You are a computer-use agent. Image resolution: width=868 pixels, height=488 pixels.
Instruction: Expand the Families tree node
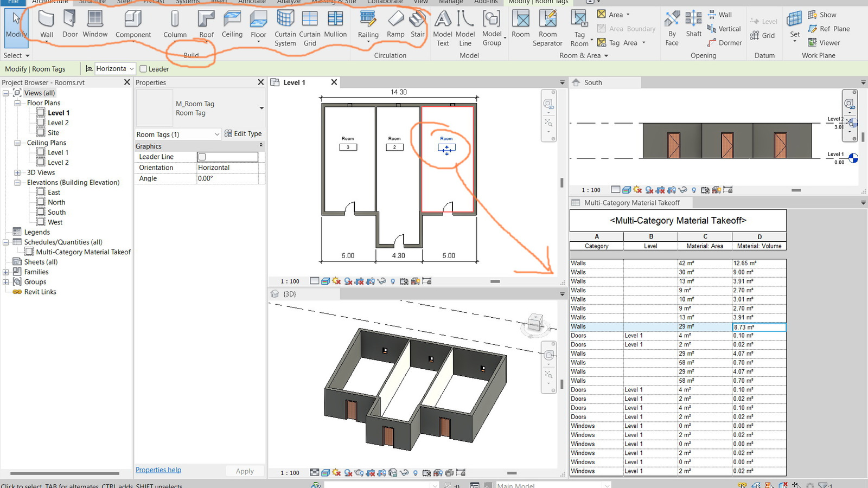tap(5, 272)
